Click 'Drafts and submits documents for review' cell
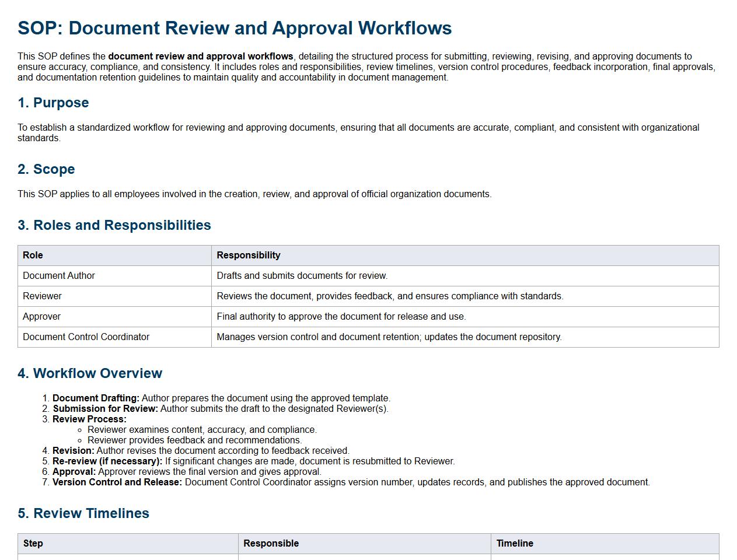 302,276
